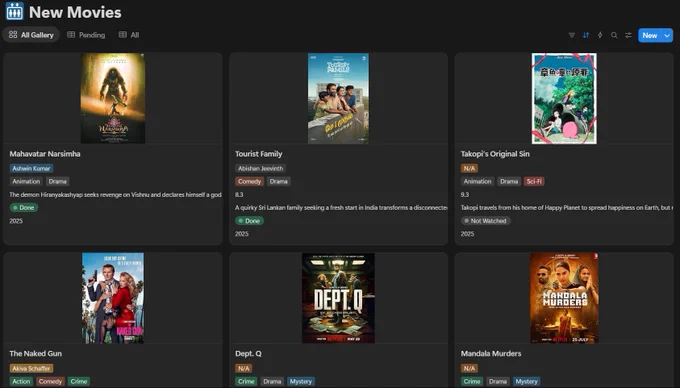Click Done status on Tourist Family card
The image size is (680, 388).
(249, 221)
